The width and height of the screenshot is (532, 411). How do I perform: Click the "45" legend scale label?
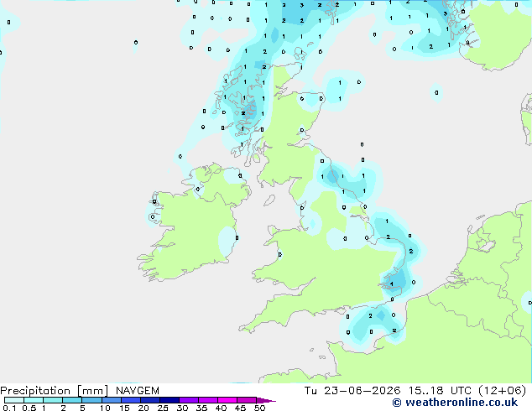pyautogui.click(x=240, y=408)
